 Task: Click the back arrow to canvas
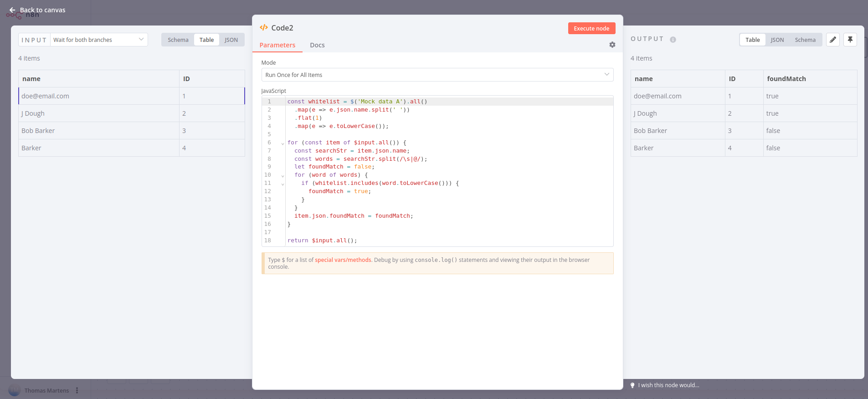tap(12, 10)
